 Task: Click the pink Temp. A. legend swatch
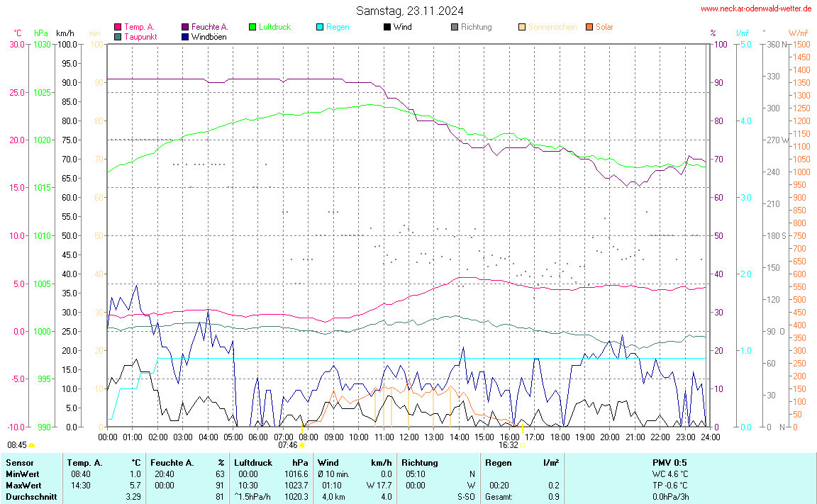(118, 27)
